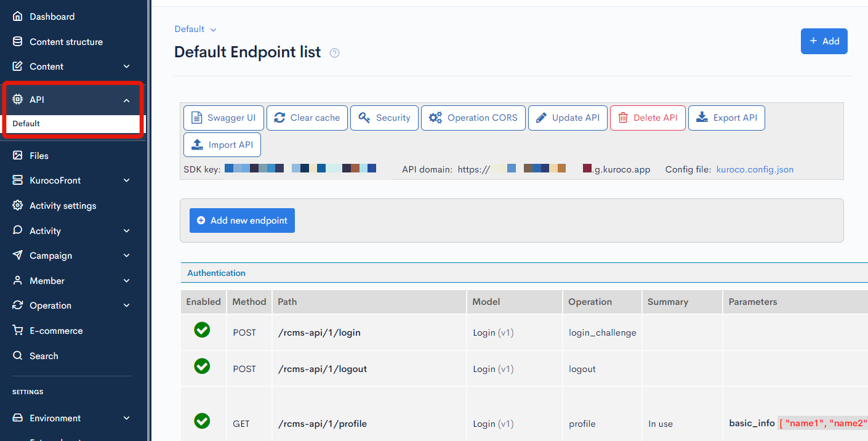The width and height of the screenshot is (868, 441).
Task: Click the Campaign paper plane icon
Action: [18, 256]
